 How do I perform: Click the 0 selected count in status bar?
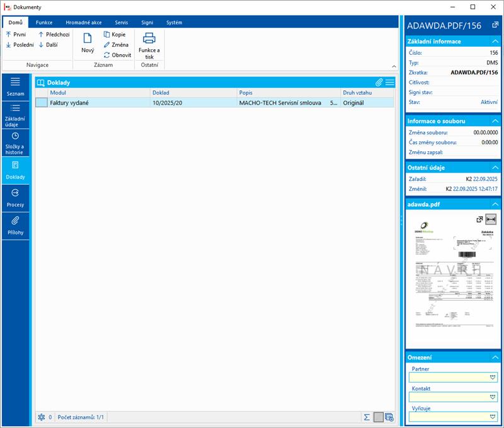(50, 417)
